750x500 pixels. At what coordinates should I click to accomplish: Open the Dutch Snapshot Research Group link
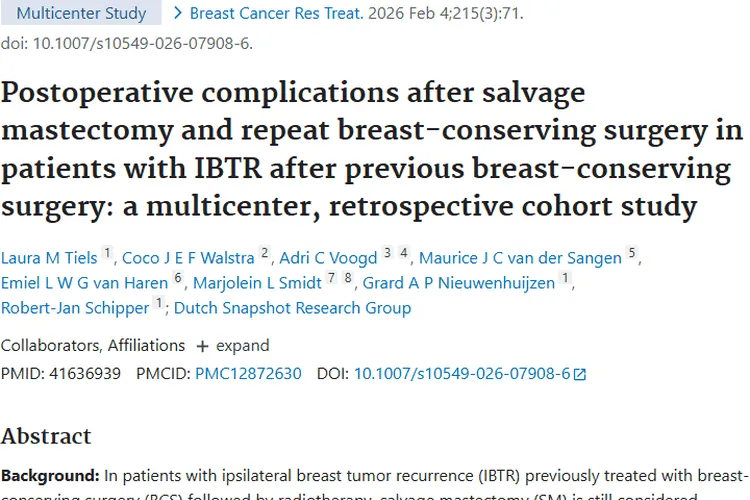(x=292, y=308)
